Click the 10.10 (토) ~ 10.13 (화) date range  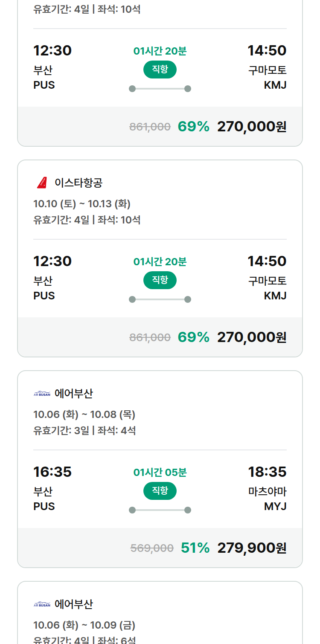[x=82, y=204]
